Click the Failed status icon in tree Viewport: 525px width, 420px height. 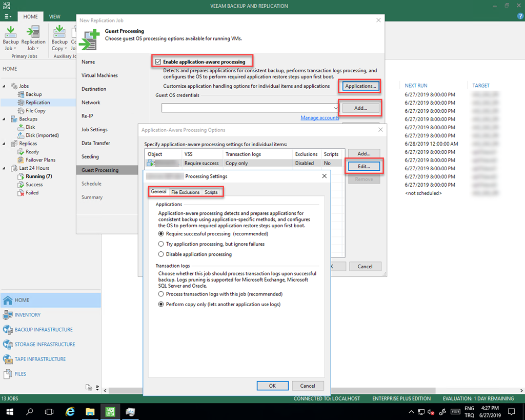(x=21, y=193)
